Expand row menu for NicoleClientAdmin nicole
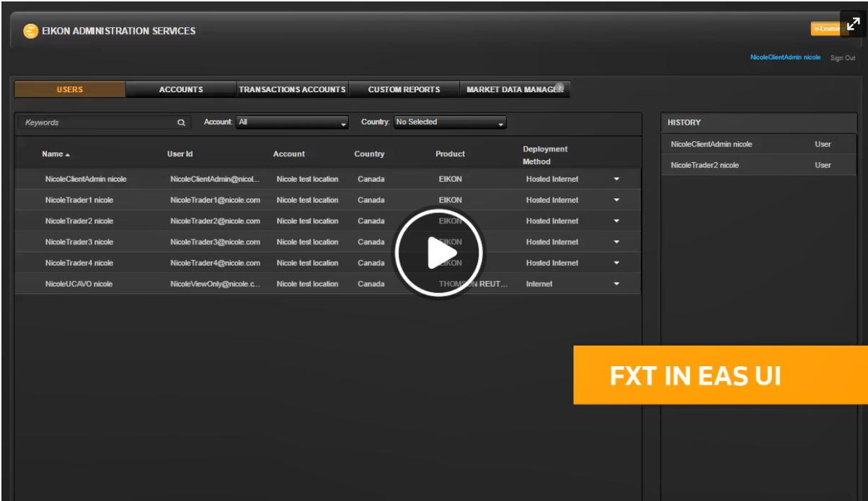 (x=616, y=179)
